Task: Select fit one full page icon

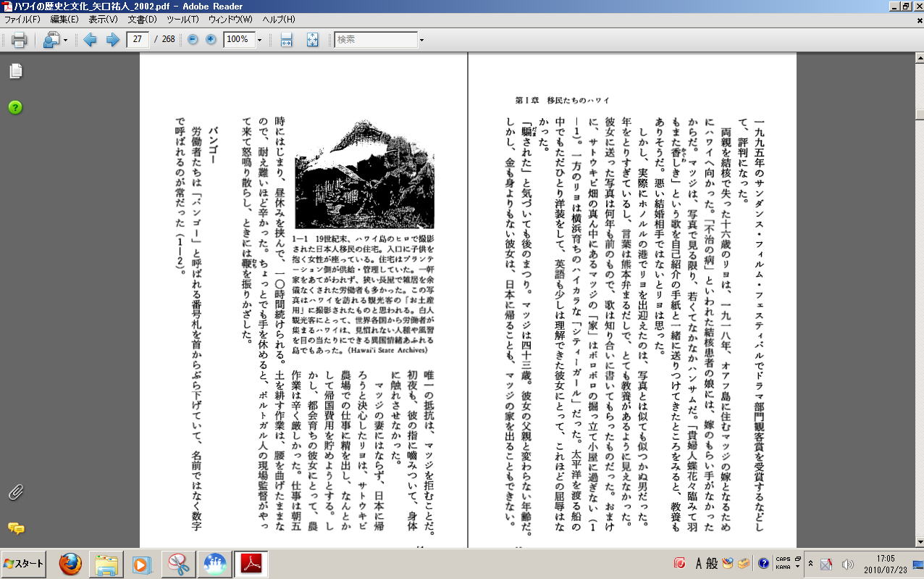Action: (312, 40)
